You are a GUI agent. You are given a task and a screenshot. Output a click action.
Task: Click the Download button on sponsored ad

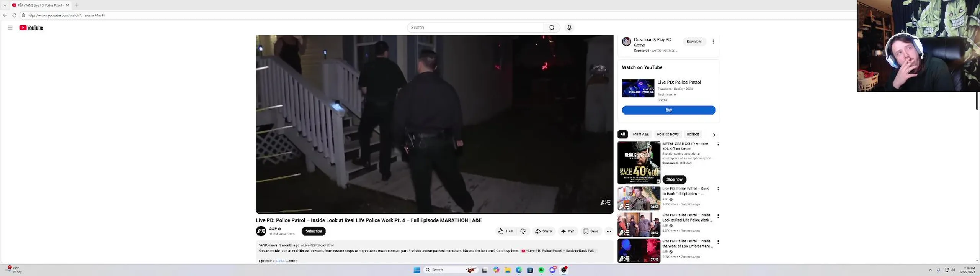694,41
